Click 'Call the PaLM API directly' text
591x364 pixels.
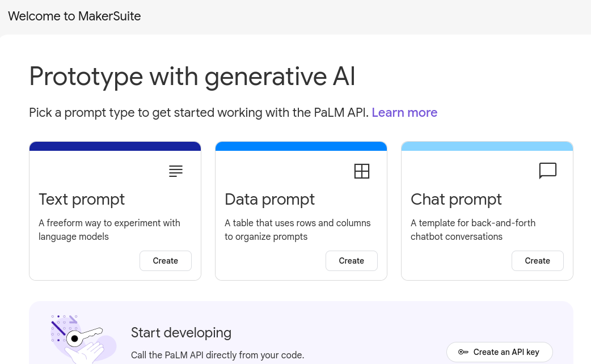[217, 355]
